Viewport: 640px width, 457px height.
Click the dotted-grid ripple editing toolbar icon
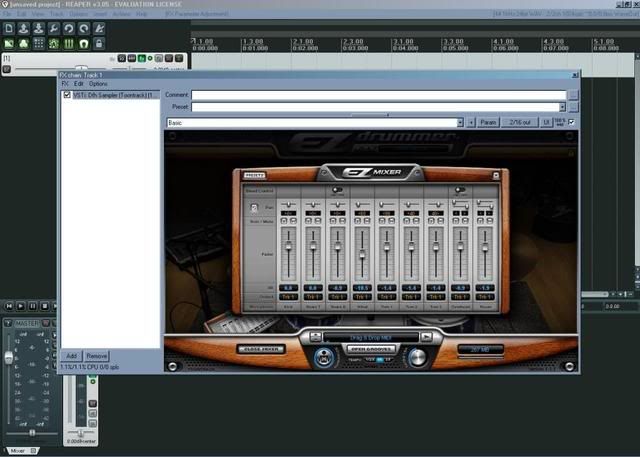pos(39,44)
